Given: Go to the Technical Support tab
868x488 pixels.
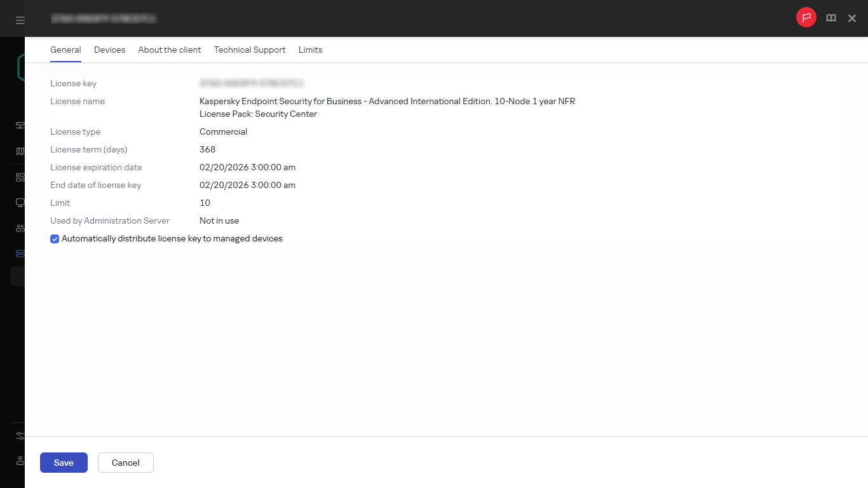Looking at the screenshot, I should point(250,50).
